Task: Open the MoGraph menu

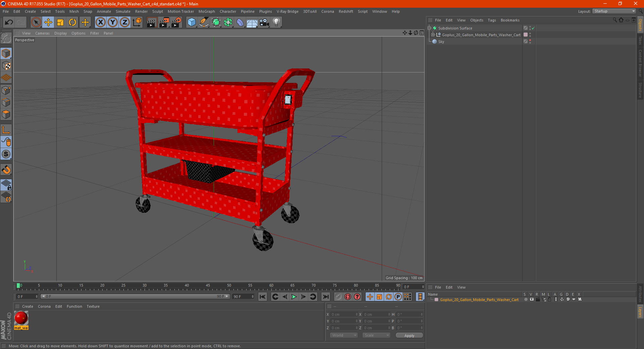Action: coord(207,11)
